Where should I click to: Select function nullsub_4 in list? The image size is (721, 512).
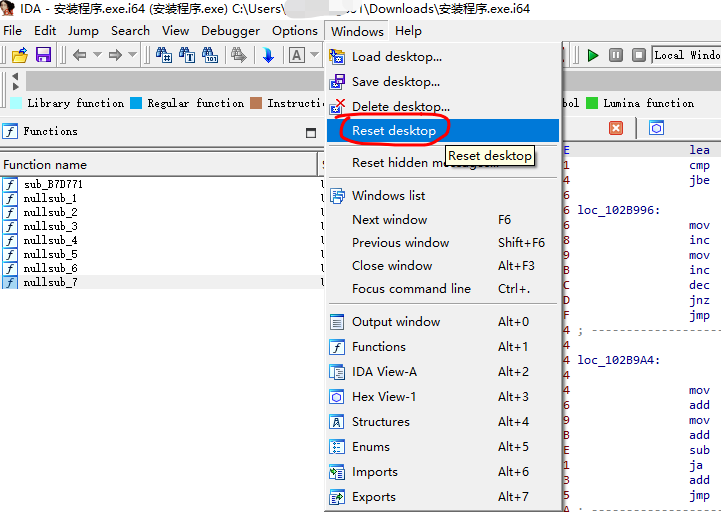tap(50, 241)
